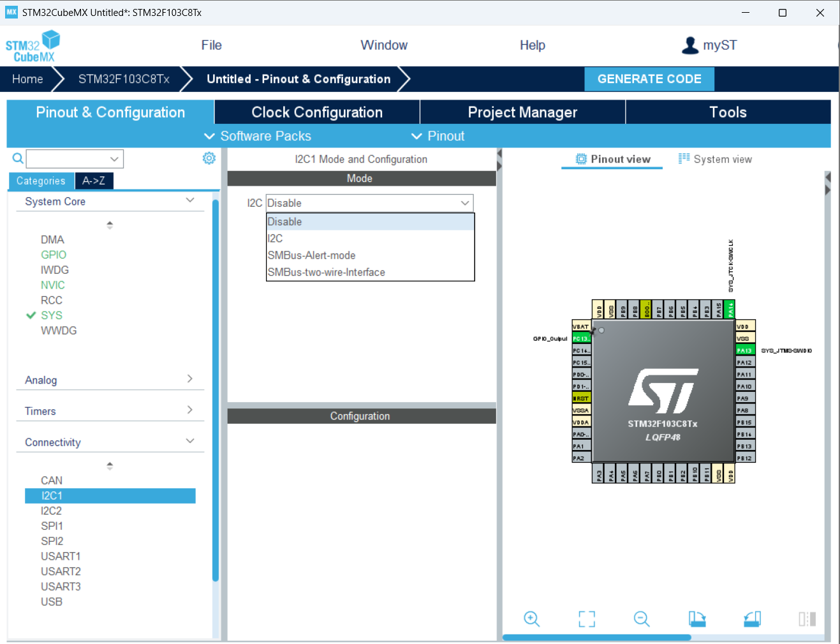Open the I2C mode combo box
This screenshot has height=644, width=840.
click(x=369, y=203)
